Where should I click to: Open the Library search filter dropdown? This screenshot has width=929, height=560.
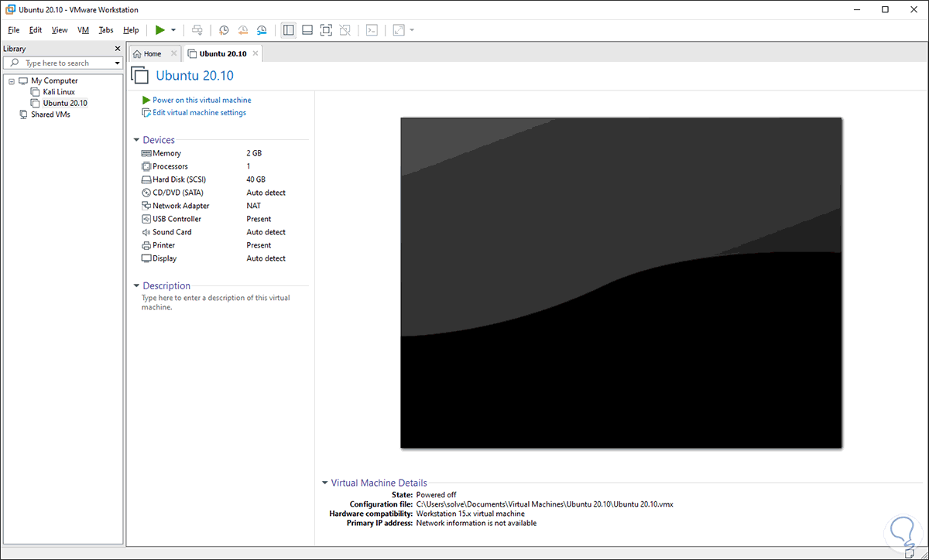pyautogui.click(x=118, y=63)
